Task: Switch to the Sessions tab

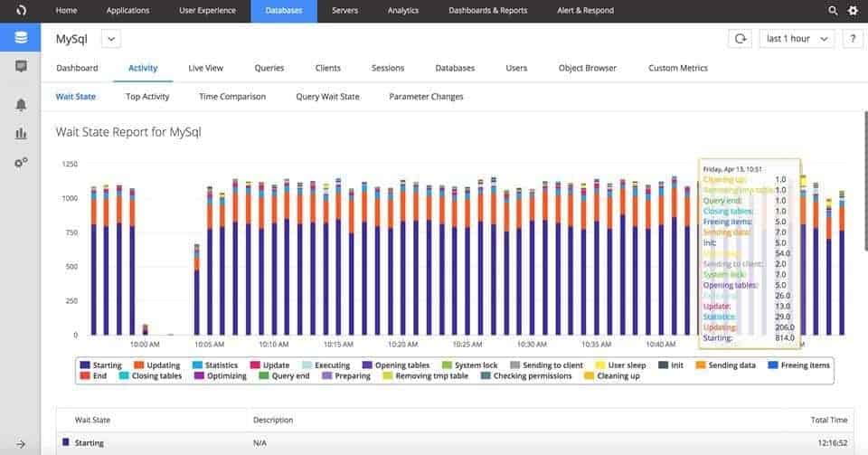Action: click(388, 68)
